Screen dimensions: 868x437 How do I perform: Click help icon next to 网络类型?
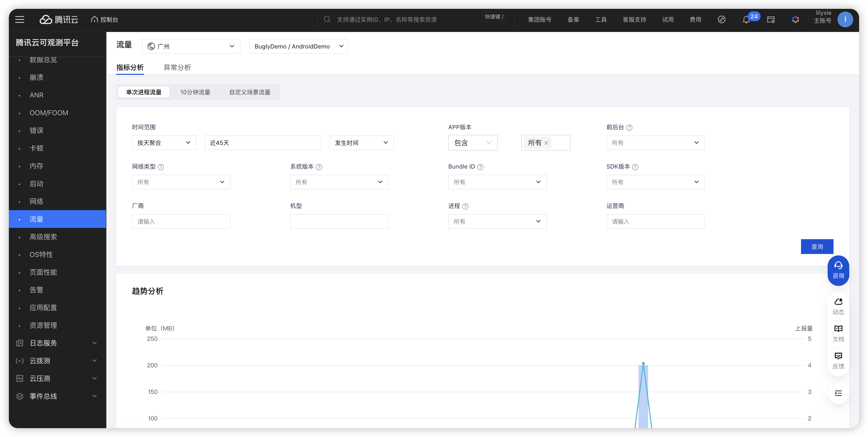pyautogui.click(x=161, y=167)
